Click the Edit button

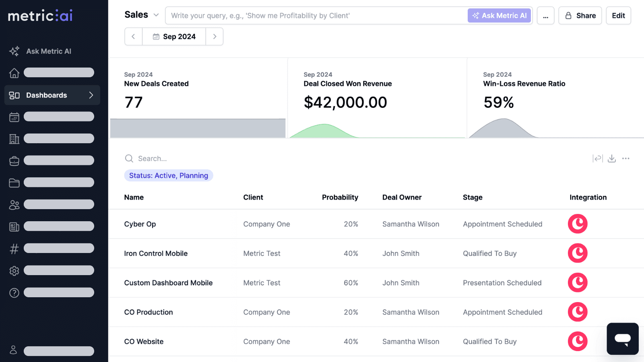(618, 16)
